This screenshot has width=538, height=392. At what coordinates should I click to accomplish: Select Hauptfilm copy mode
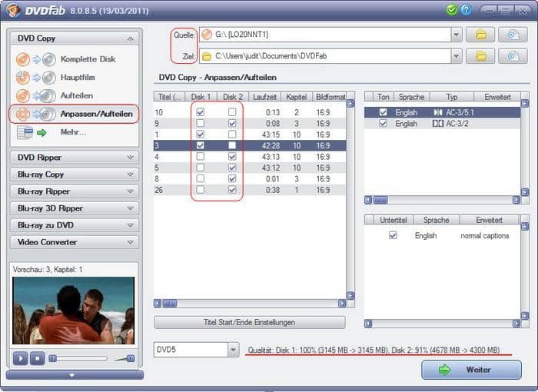(78, 77)
